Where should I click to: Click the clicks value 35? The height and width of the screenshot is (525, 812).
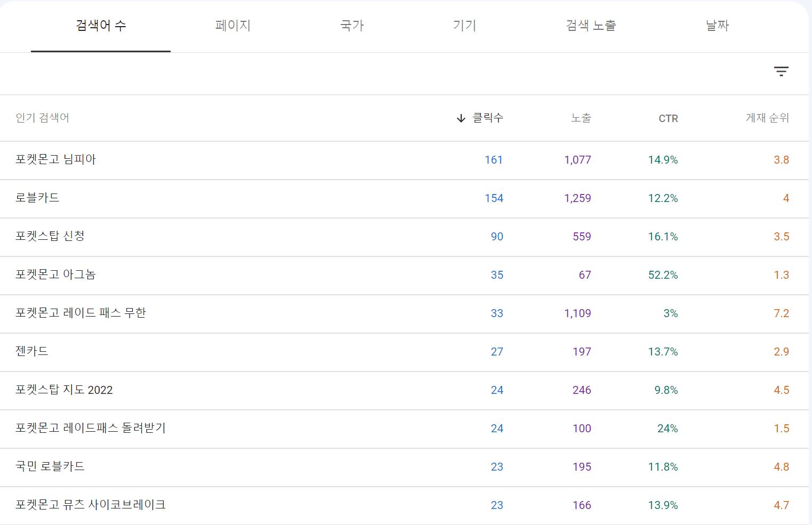coord(497,275)
